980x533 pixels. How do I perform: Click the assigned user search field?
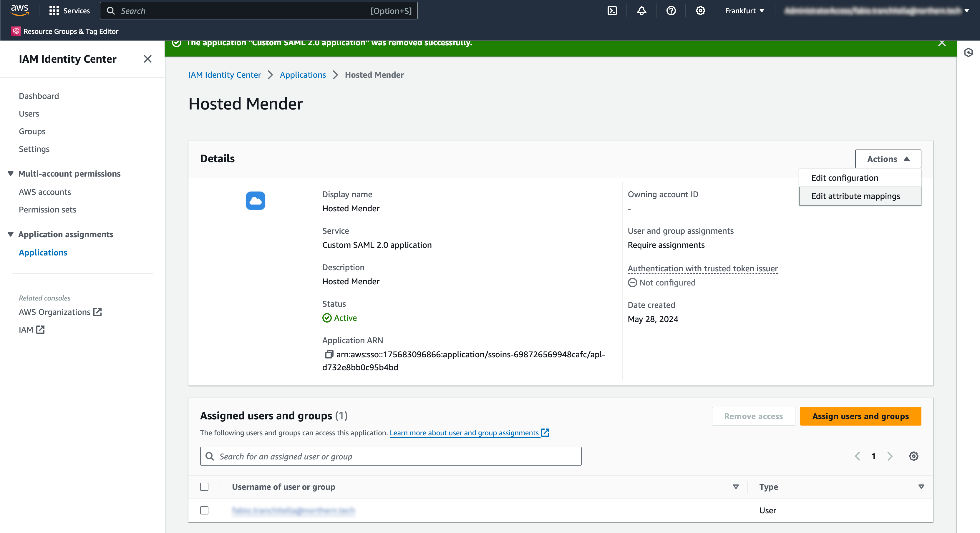(391, 456)
